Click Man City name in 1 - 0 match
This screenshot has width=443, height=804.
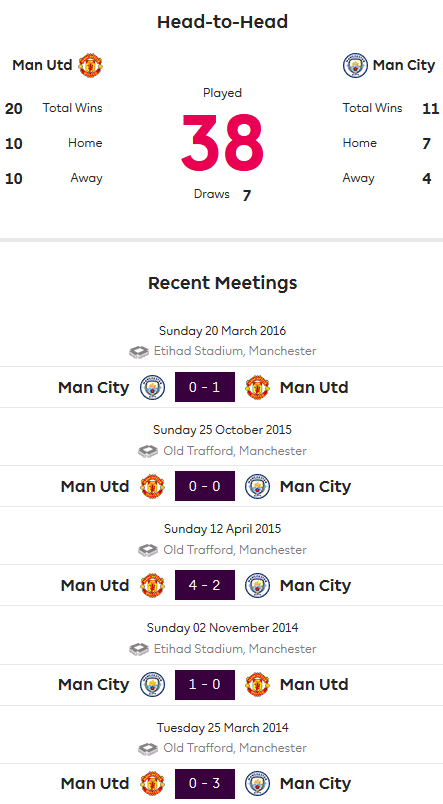94,685
